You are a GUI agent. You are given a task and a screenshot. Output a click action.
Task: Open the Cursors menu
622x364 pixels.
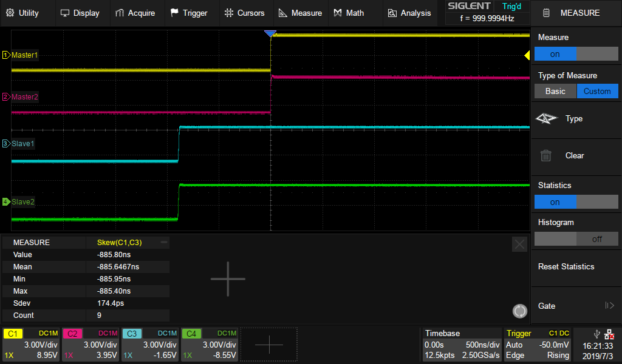pyautogui.click(x=244, y=13)
